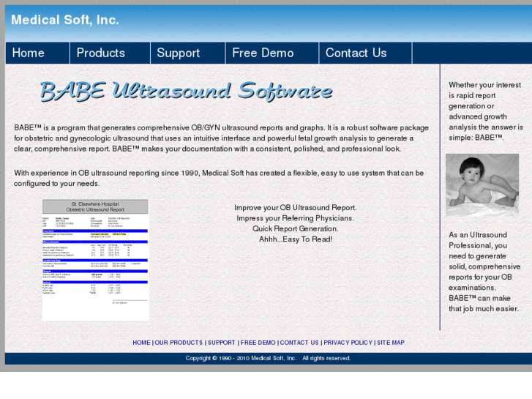Open the SITE MAP footer link
This screenshot has height=399, width=532.
391,343
